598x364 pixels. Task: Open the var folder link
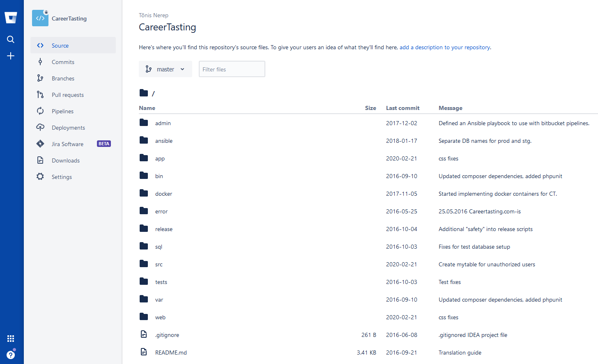click(159, 300)
